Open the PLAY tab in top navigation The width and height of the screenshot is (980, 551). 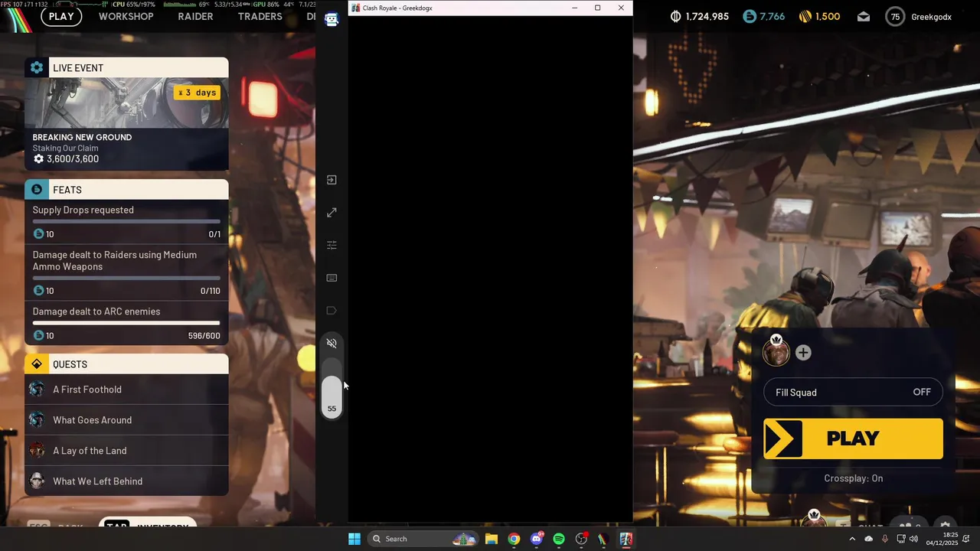click(x=61, y=16)
